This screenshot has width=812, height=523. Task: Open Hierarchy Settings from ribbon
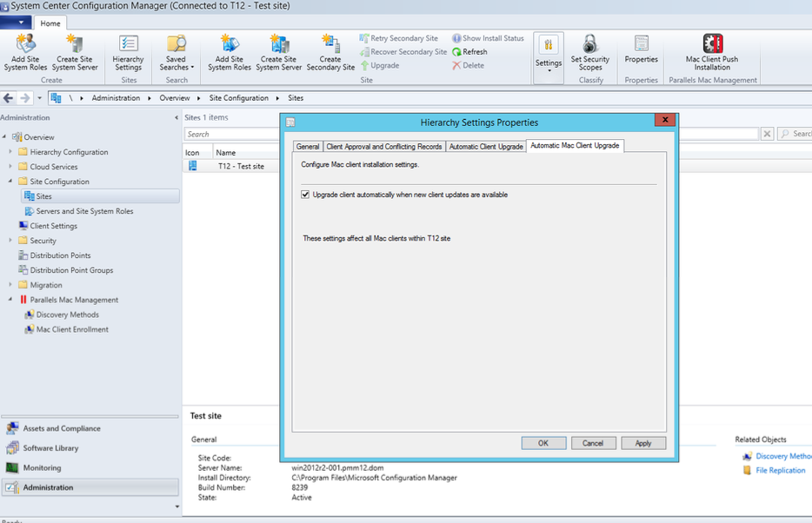[128, 52]
